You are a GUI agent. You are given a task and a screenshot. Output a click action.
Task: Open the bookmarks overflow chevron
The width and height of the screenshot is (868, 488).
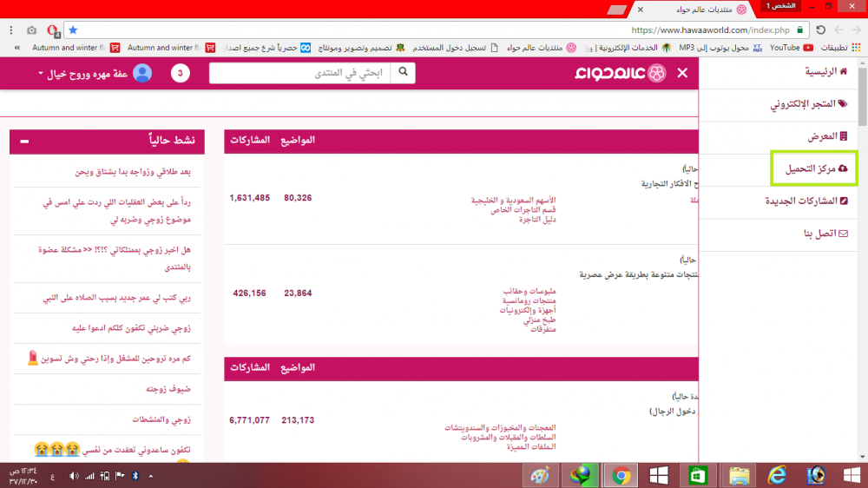[x=17, y=48]
